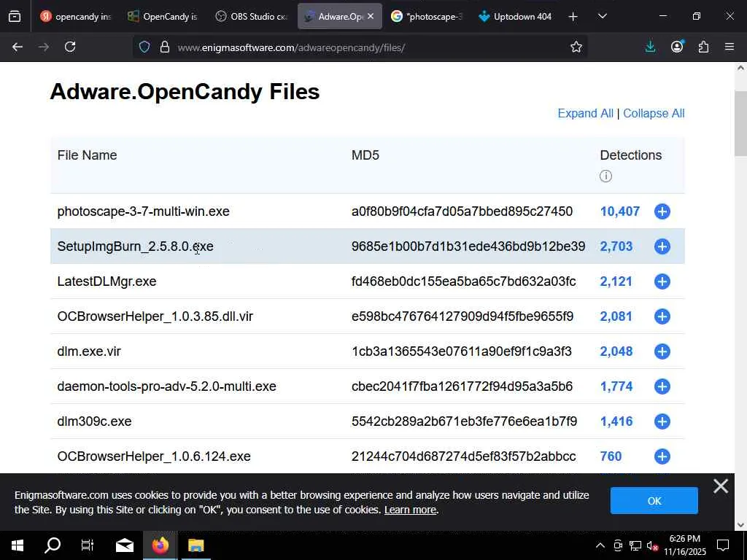
Task: Click the 760 detections count
Action: tap(611, 456)
